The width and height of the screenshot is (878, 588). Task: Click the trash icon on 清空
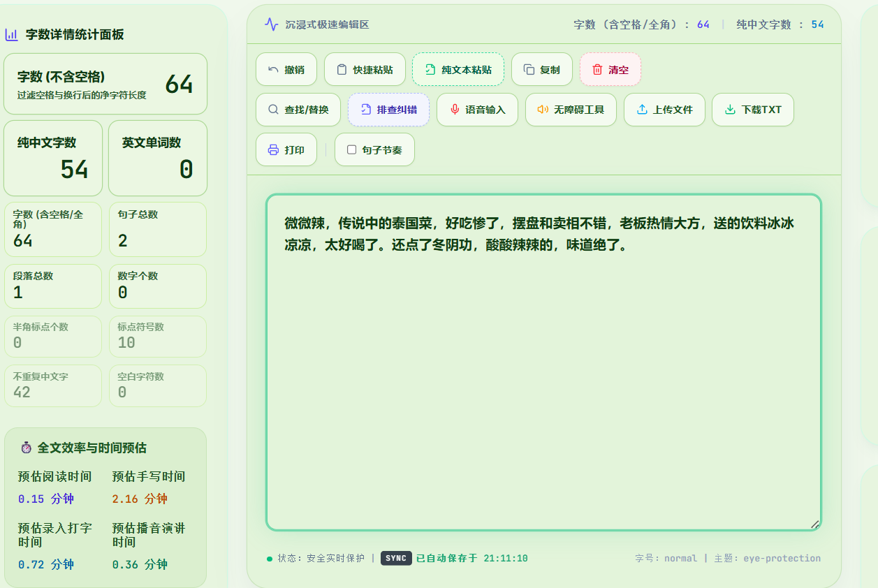pos(597,70)
